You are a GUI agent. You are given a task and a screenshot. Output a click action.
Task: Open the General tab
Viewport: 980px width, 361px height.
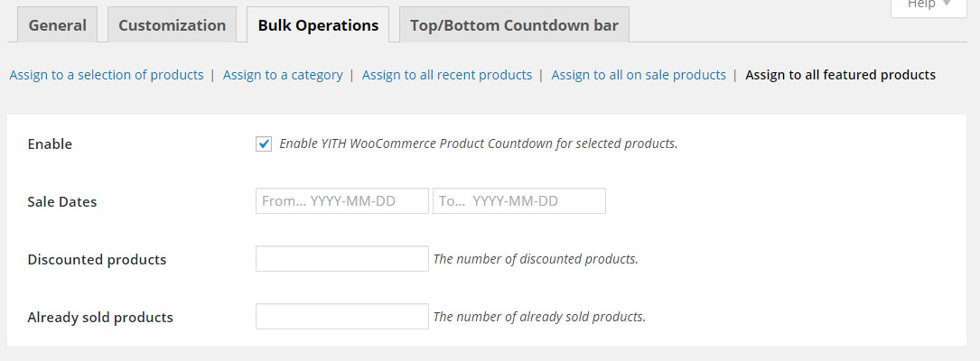tap(58, 25)
